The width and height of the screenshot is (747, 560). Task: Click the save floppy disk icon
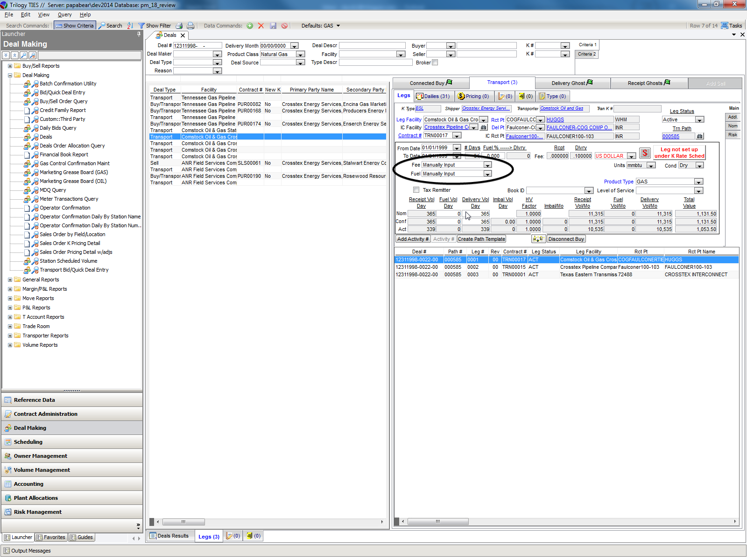[273, 26]
